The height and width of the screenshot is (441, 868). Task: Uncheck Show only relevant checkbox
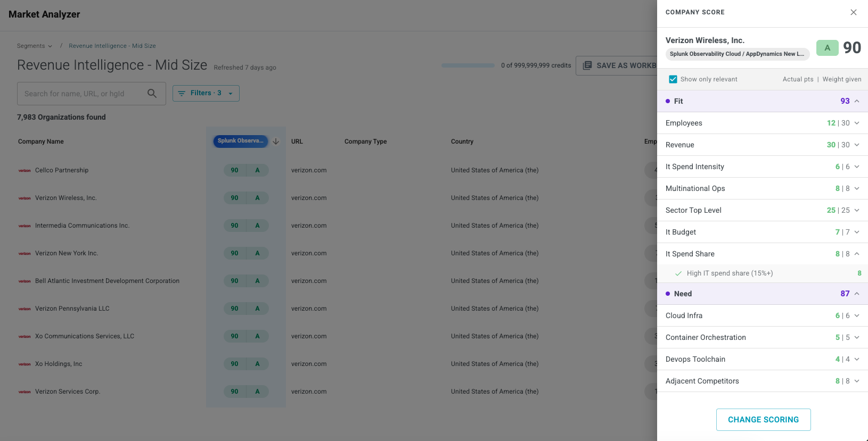tap(673, 79)
